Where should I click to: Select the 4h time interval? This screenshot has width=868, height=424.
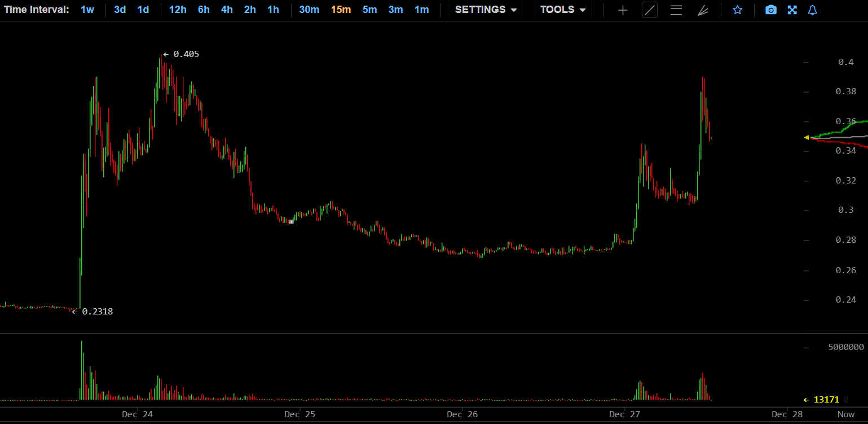tap(227, 10)
